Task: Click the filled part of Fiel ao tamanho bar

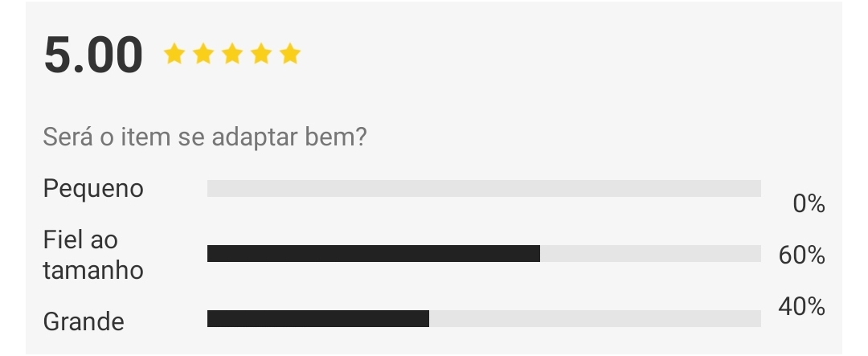Action: 374,254
